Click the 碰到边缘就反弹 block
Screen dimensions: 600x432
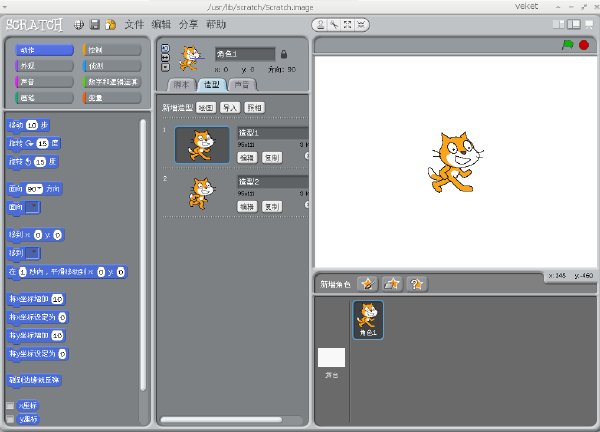pos(34,380)
